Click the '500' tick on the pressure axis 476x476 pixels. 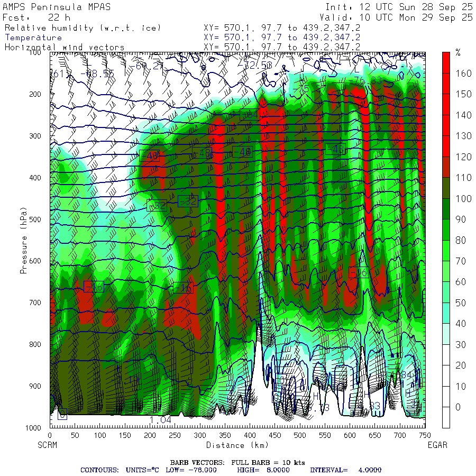(x=35, y=219)
